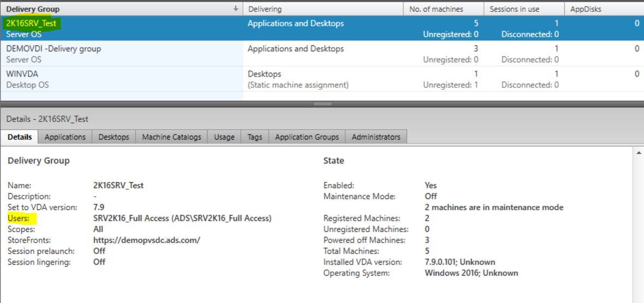Click 'Desktops' delivering cell for WINVDA
This screenshot has height=303, width=644.
[264, 74]
